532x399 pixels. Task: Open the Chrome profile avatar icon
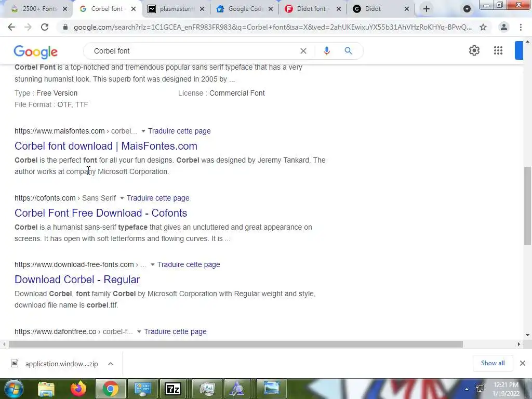click(504, 27)
